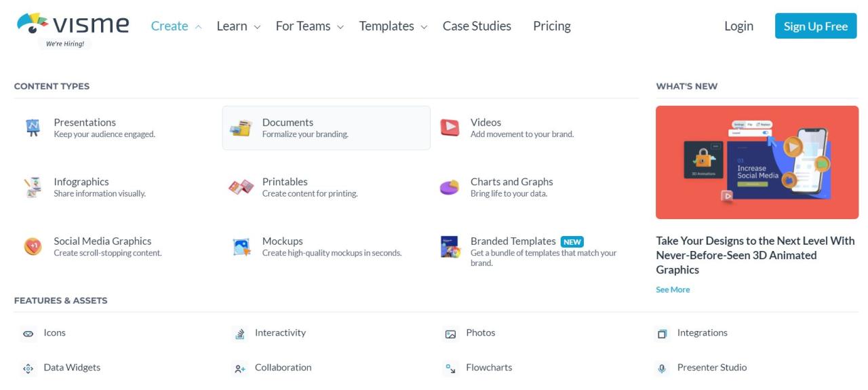Expand the Learn dropdown

pos(239,26)
